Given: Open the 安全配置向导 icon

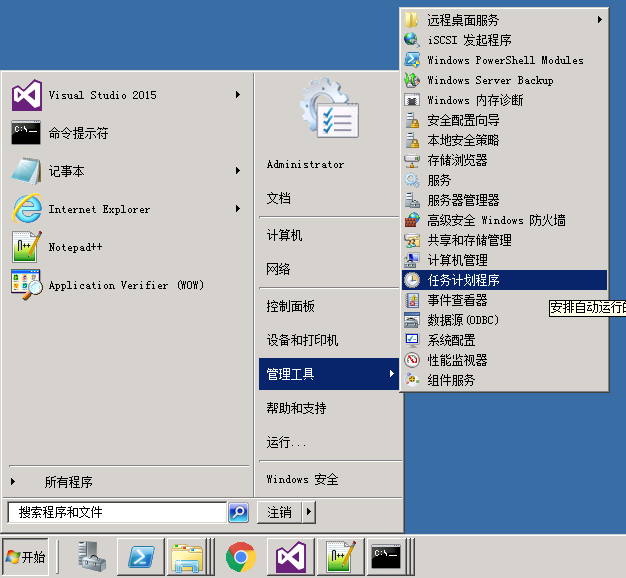Looking at the screenshot, I should 412,120.
